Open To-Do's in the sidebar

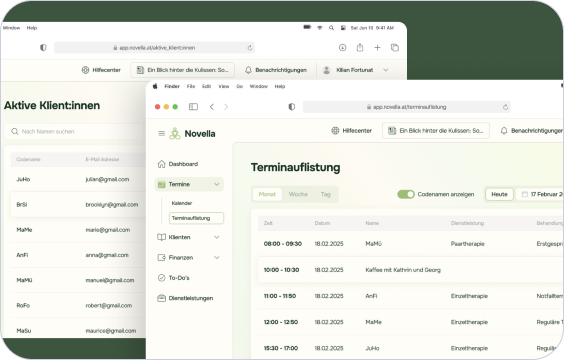point(174,278)
